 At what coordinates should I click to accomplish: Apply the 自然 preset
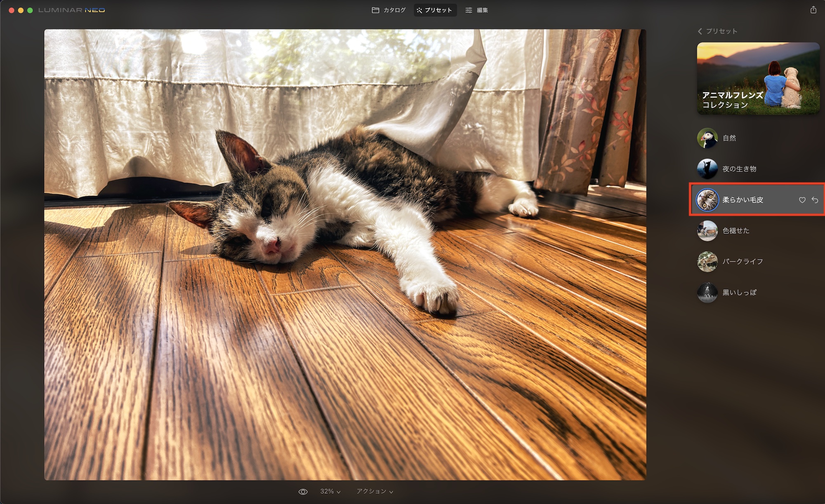(729, 138)
